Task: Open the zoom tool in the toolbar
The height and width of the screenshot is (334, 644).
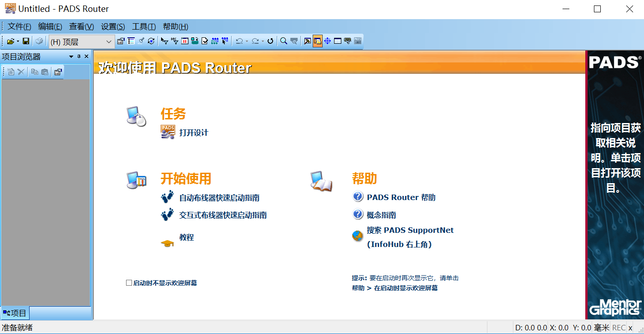Action: tap(283, 41)
